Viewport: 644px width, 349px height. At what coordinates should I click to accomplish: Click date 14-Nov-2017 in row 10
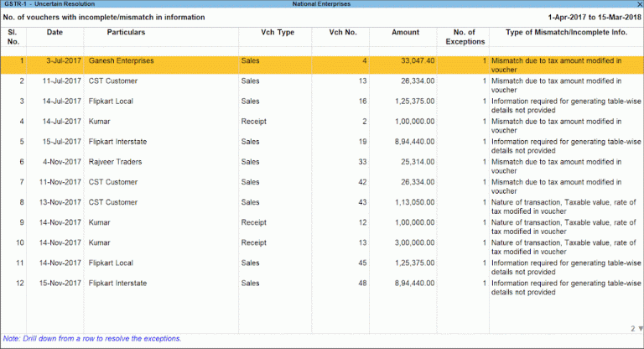60,242
